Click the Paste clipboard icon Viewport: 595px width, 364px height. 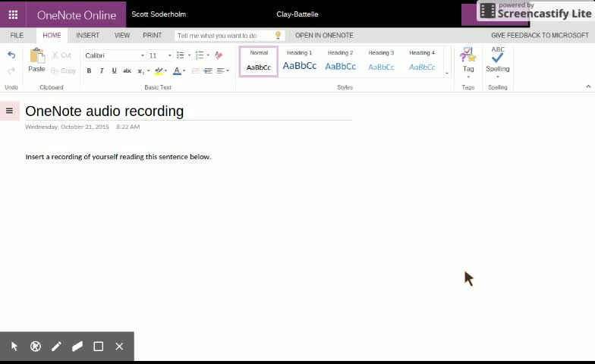click(36, 55)
